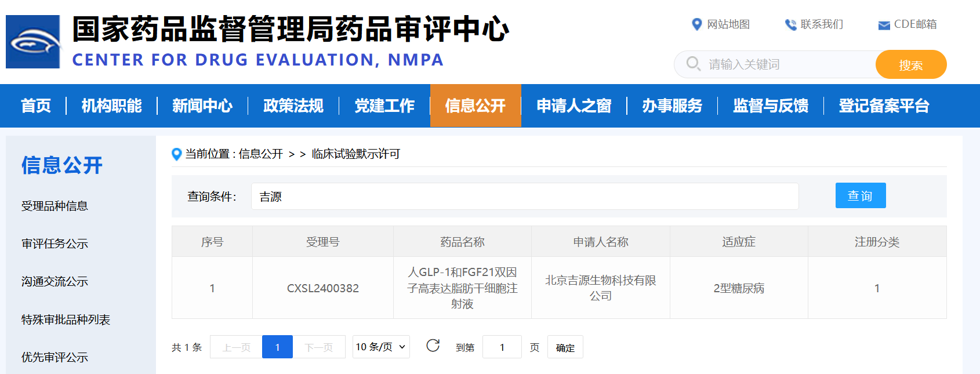Open 受理品种信息 in sidebar
The image size is (980, 374).
point(55,206)
